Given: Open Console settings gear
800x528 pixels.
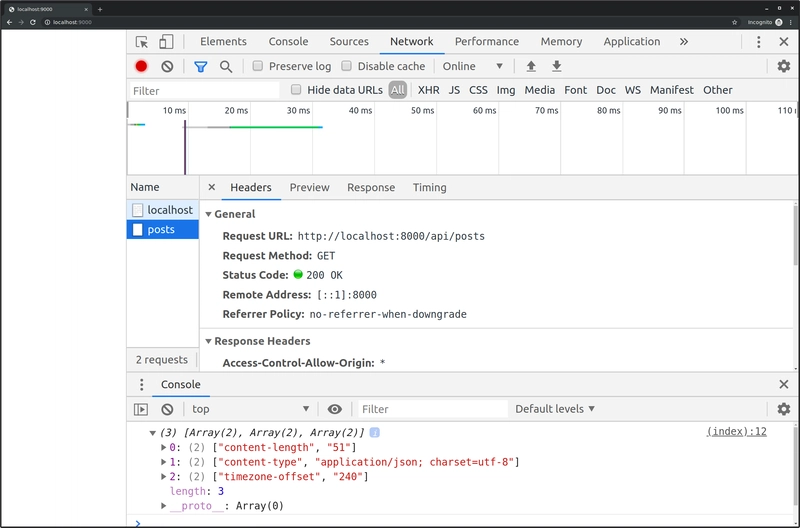Looking at the screenshot, I should (784, 409).
